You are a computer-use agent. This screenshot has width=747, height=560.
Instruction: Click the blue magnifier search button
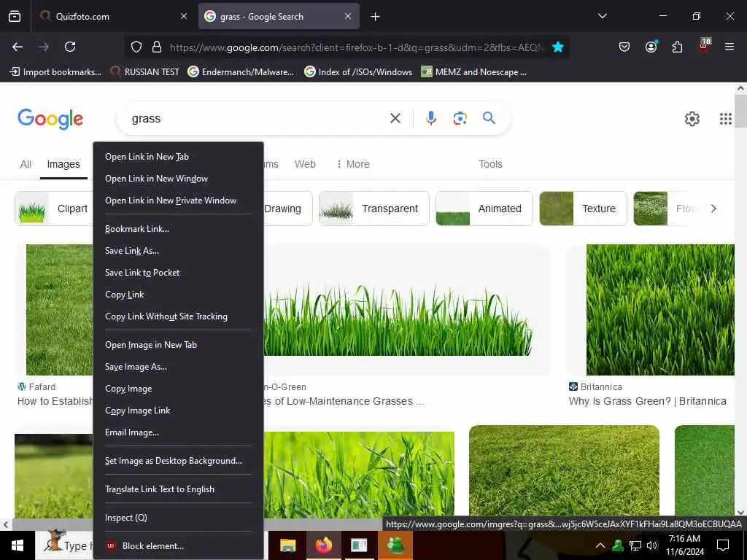(489, 117)
